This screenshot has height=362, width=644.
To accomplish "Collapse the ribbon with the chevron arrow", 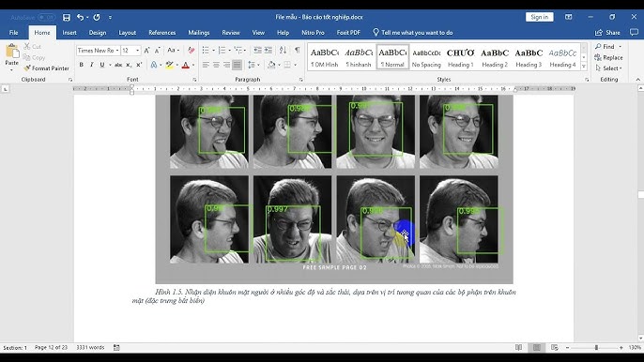I will (x=637, y=79).
